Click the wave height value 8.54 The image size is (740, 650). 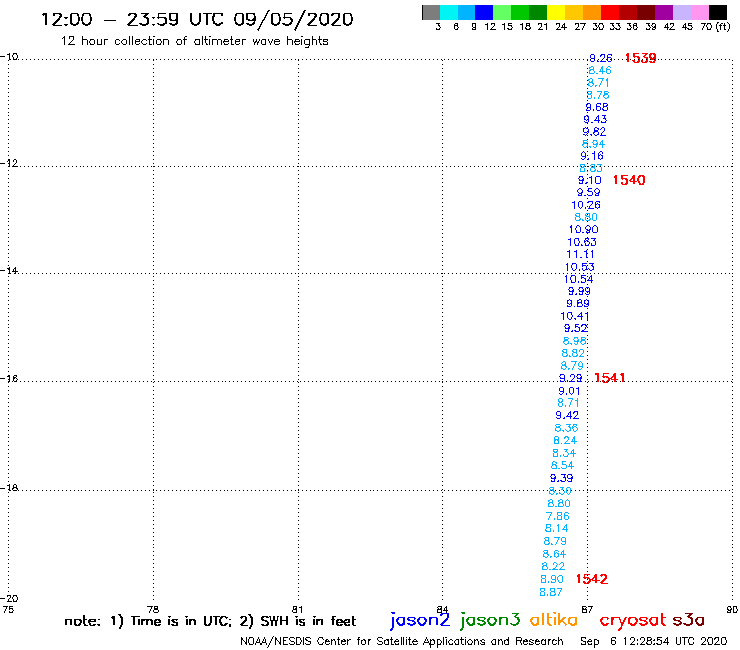[562, 465]
